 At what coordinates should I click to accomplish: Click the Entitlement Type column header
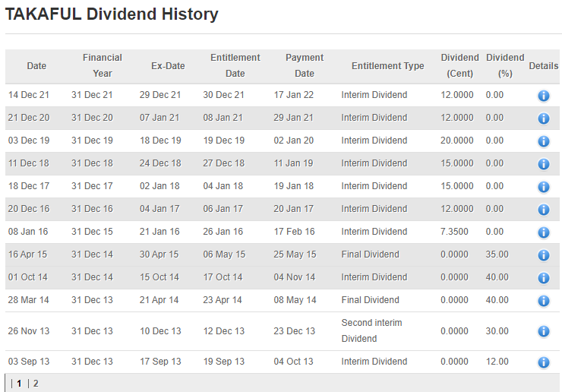click(387, 66)
